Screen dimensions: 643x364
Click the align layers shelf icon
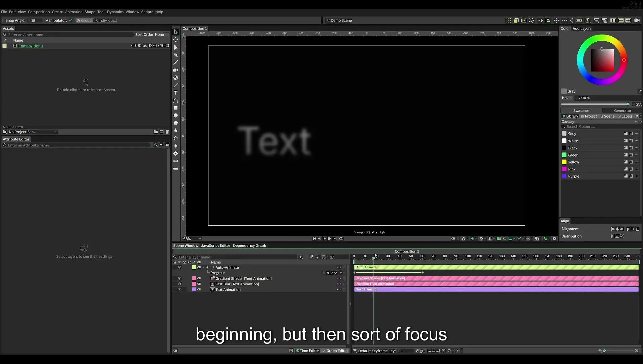click(548, 20)
